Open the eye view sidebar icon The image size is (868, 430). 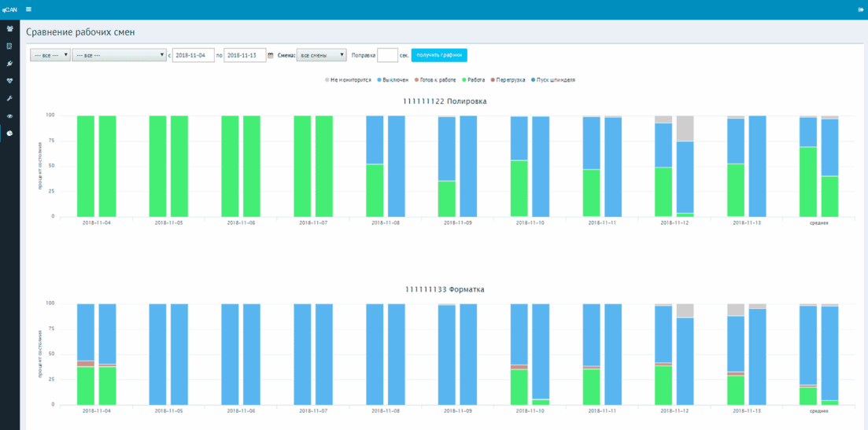pos(9,116)
